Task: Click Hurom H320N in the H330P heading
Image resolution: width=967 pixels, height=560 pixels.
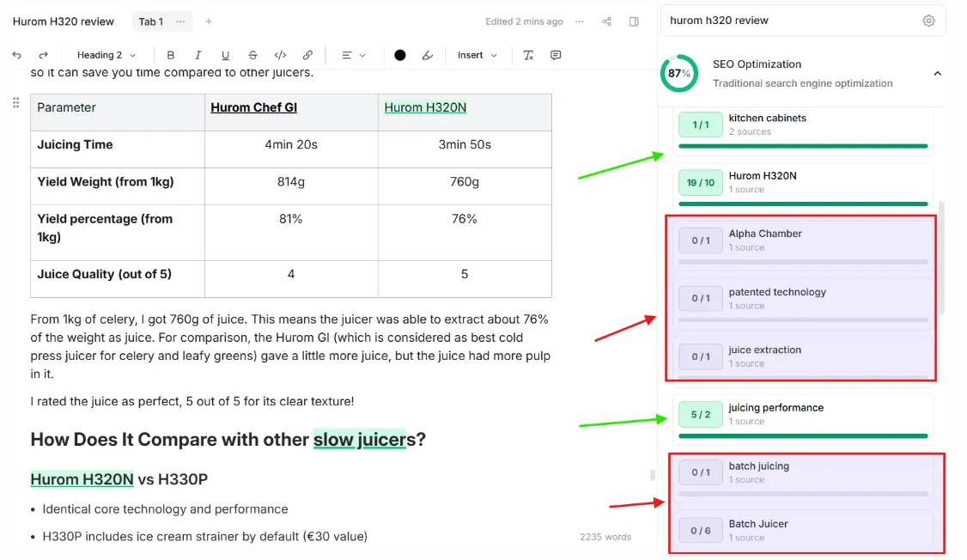Action: click(82, 479)
